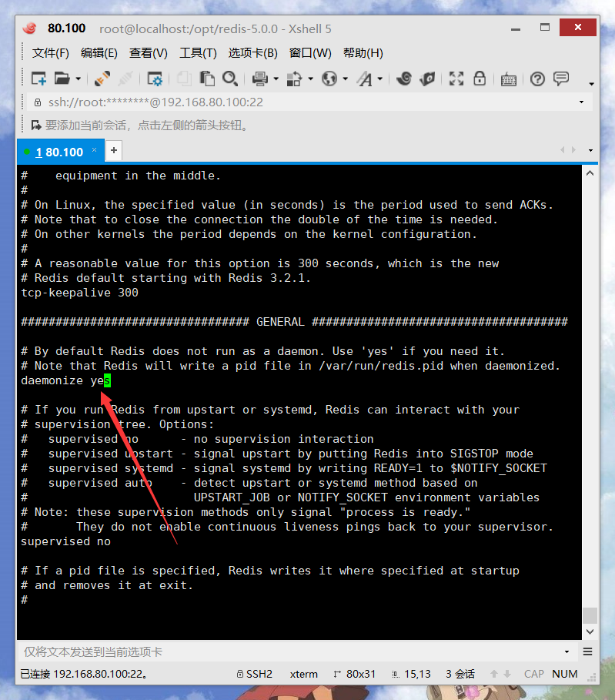The width and height of the screenshot is (615, 700).
Task: Launch Xmanager leaf icon in toolbar
Action: click(x=427, y=79)
